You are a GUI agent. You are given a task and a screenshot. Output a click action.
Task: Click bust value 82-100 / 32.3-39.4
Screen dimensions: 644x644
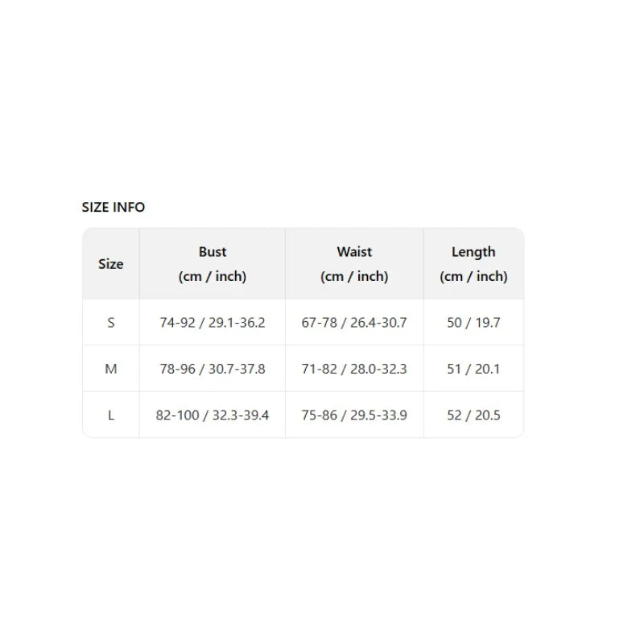click(213, 415)
